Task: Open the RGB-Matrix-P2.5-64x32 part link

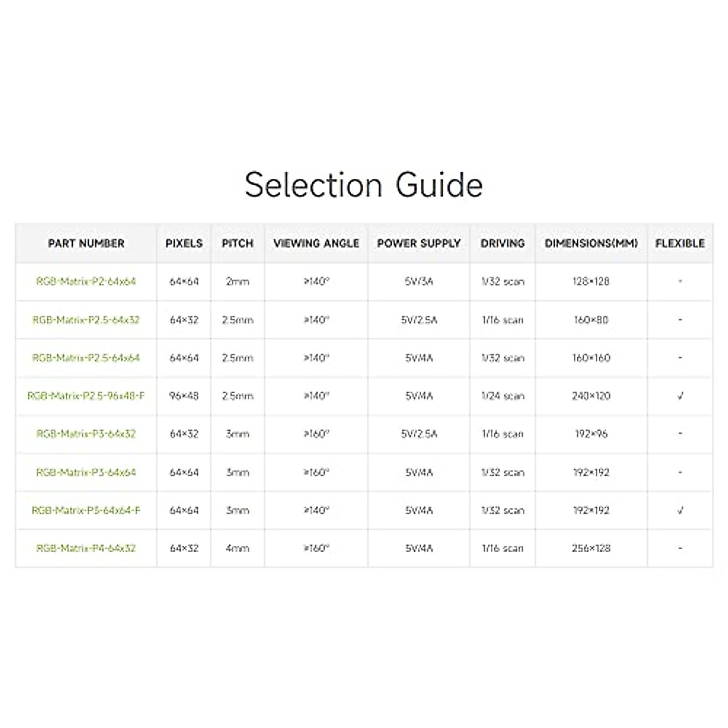Action: tap(86, 320)
